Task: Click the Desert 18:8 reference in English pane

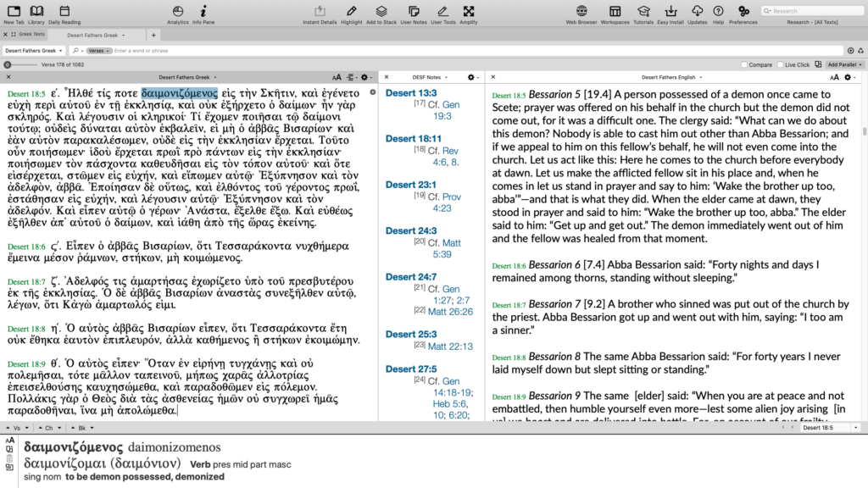Action: 509,358
